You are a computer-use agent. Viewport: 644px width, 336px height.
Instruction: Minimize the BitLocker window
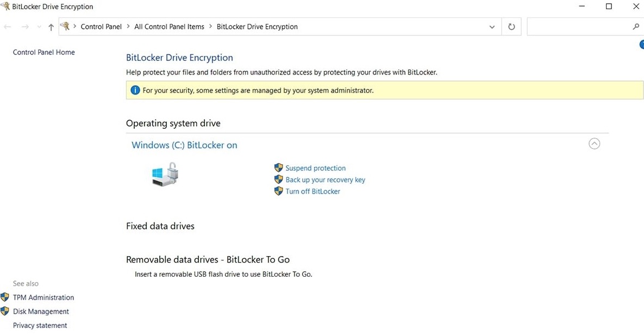(x=582, y=6)
